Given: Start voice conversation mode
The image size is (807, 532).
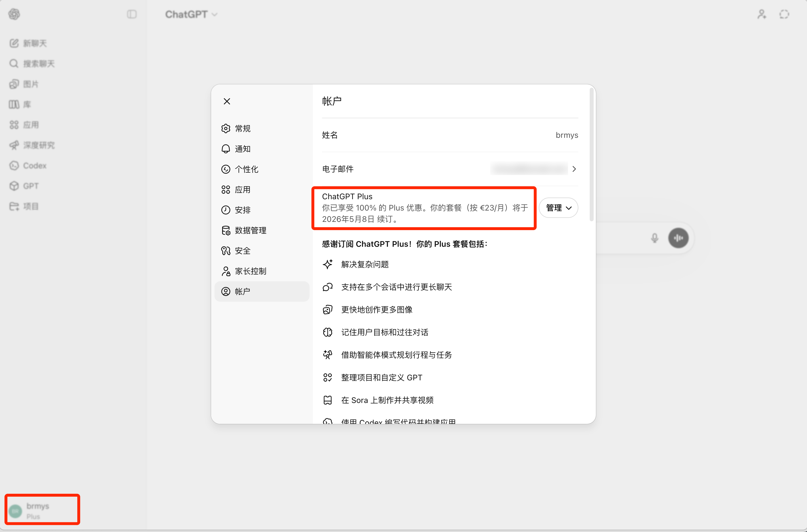Looking at the screenshot, I should (679, 238).
